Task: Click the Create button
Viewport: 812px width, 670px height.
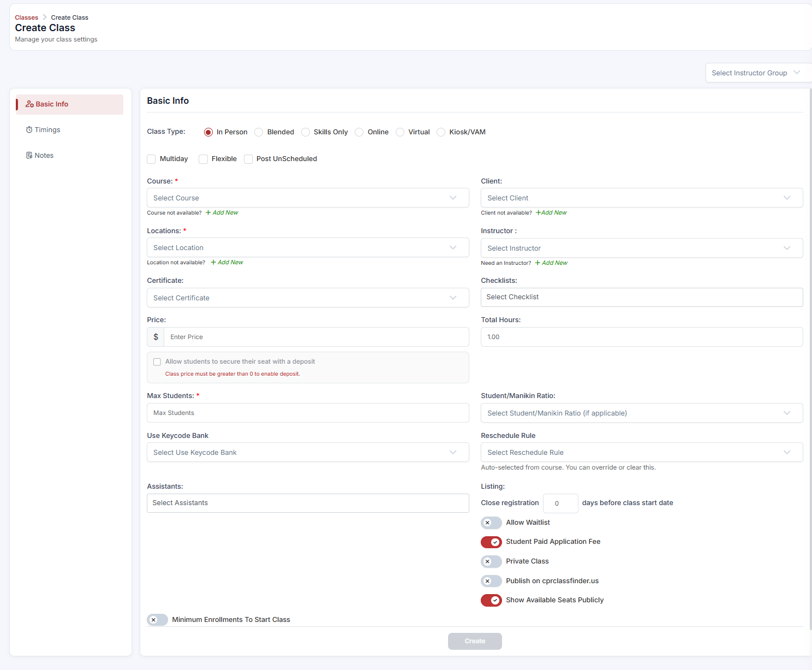Action: tap(475, 641)
